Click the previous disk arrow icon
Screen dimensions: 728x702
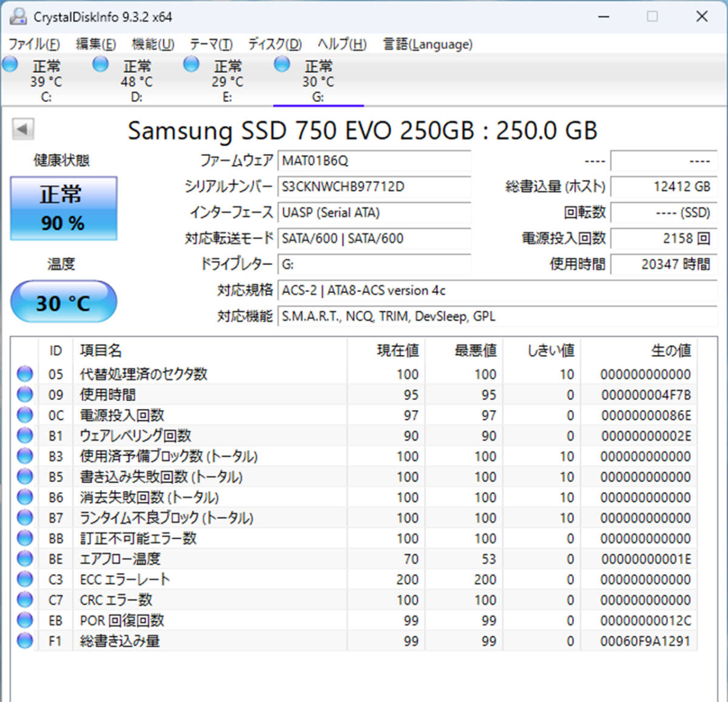click(x=23, y=129)
